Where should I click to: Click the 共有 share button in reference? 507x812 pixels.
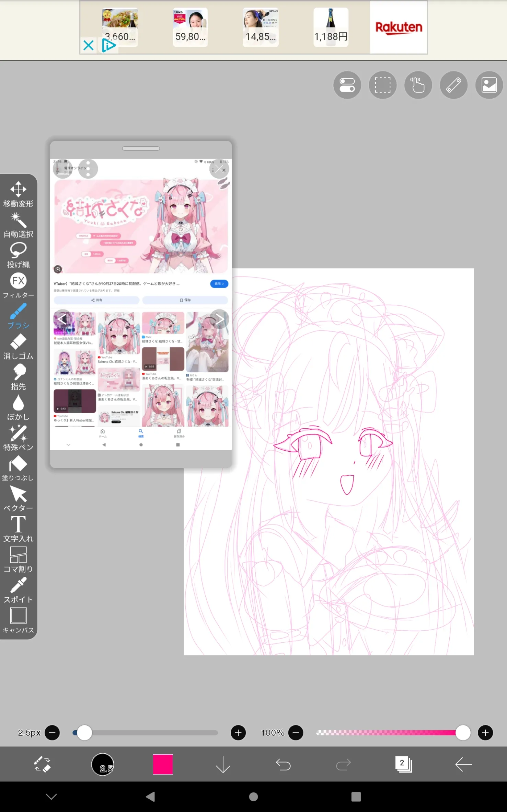96,300
